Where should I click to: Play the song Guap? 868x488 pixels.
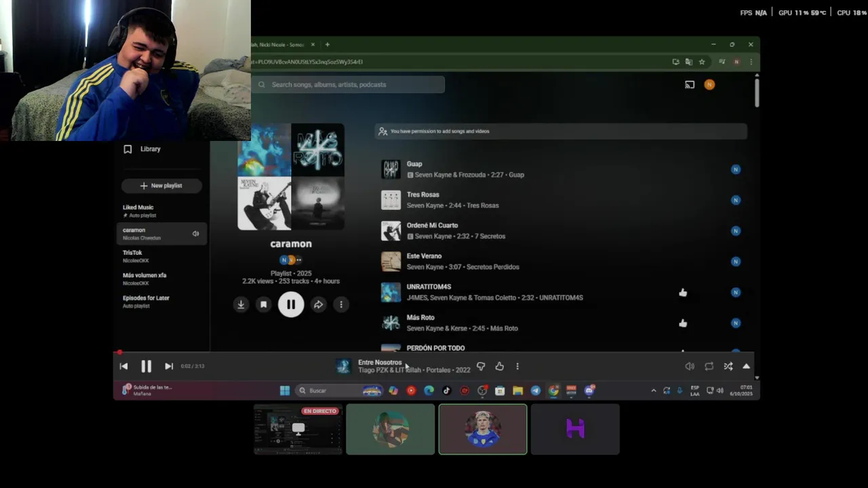tap(414, 164)
